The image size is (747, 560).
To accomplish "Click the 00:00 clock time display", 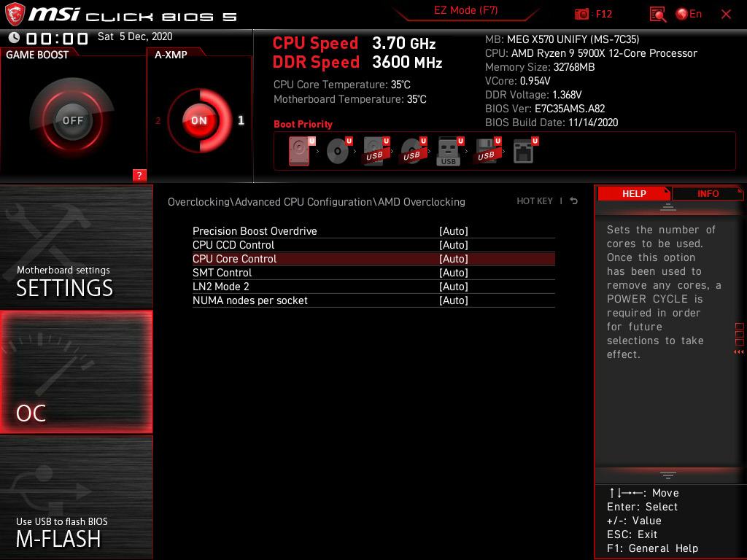I will coord(57,38).
